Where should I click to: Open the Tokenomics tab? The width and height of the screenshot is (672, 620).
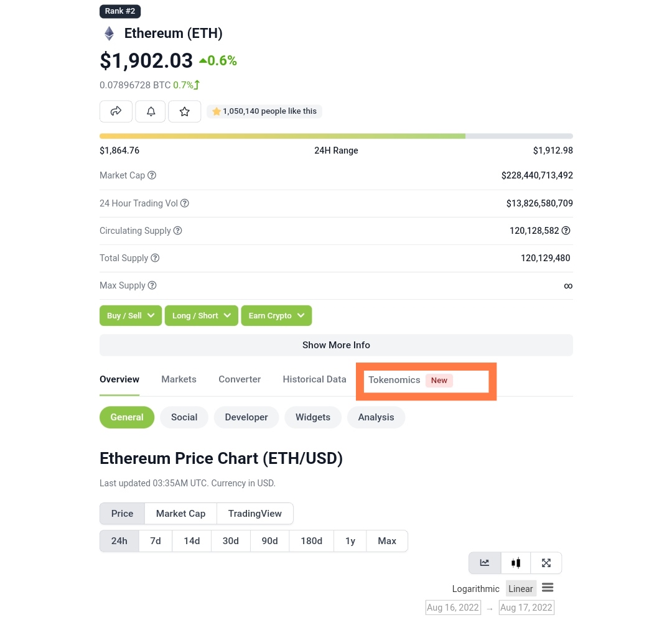pos(394,381)
